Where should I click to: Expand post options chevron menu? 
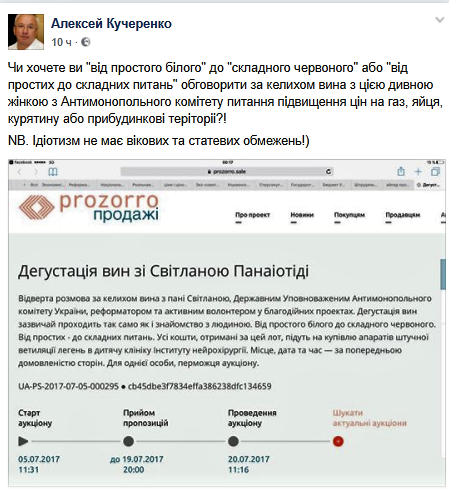tap(440, 20)
